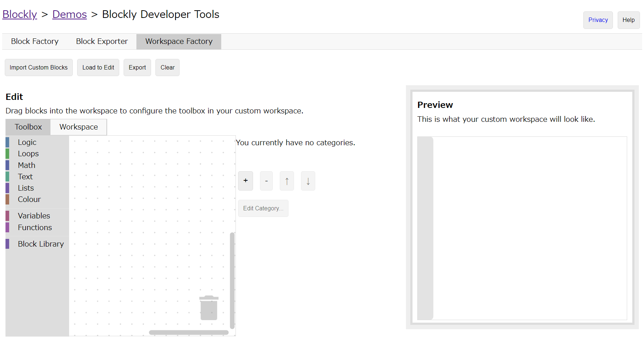The image size is (644, 349).
Task: Open the Block Library category
Action: click(41, 244)
